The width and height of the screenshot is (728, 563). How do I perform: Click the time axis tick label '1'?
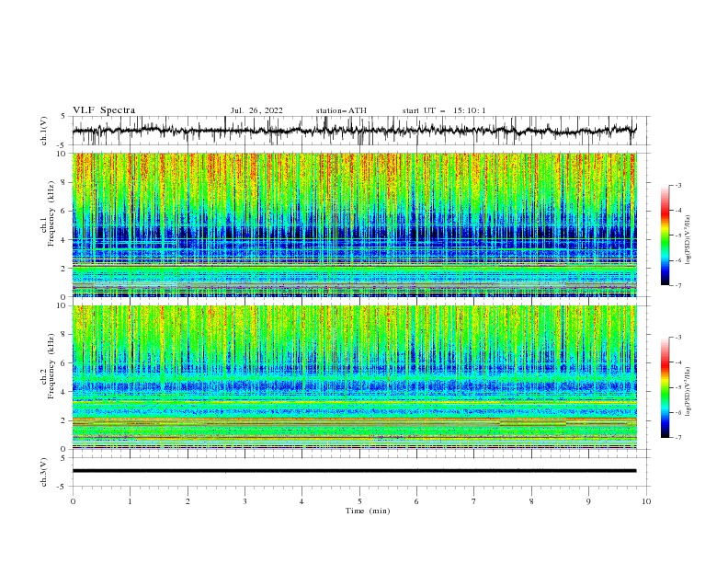click(x=130, y=501)
